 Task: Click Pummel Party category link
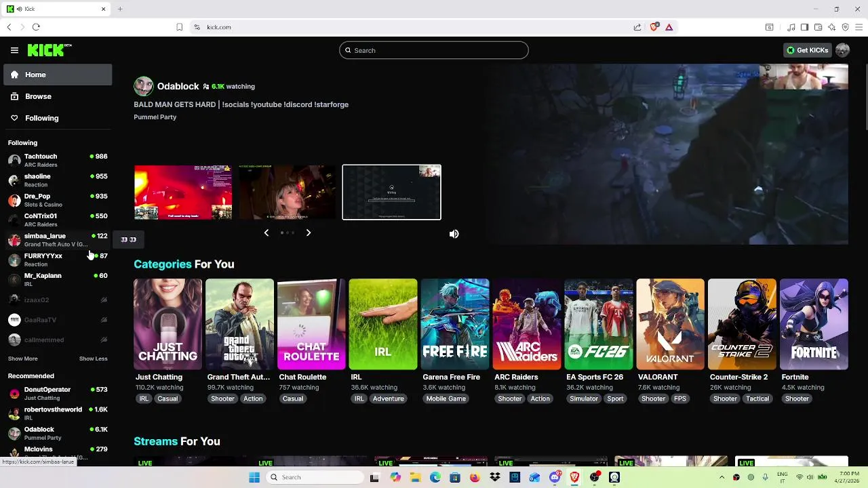click(155, 117)
